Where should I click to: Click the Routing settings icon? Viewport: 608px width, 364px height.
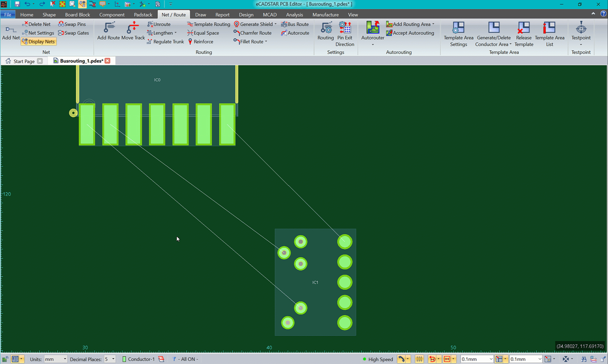(x=326, y=28)
